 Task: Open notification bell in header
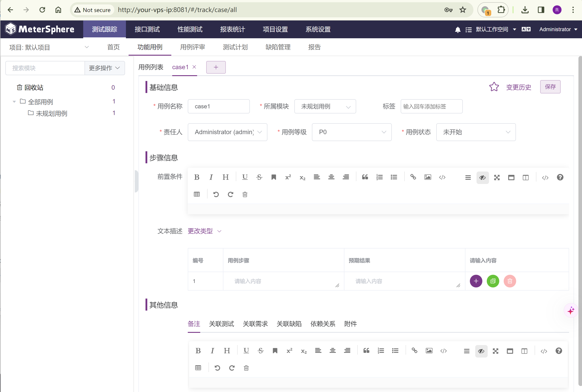point(457,30)
